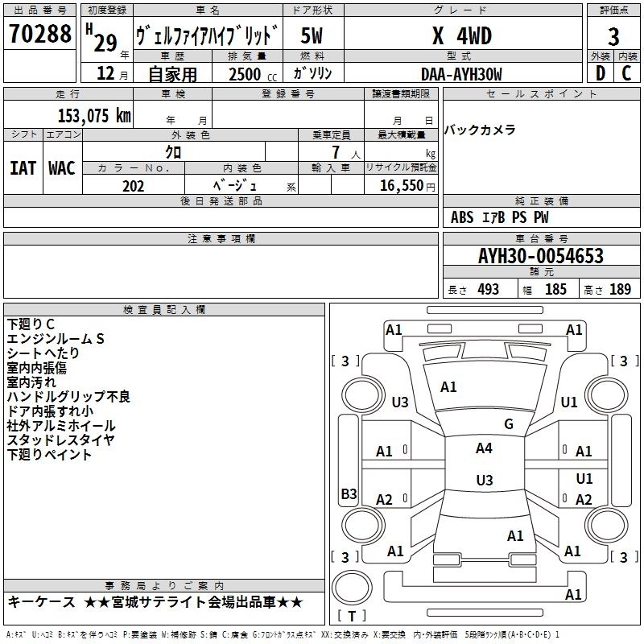The width and height of the screenshot is (644, 644).
Task: Click the width value 185
Action: pos(555,289)
